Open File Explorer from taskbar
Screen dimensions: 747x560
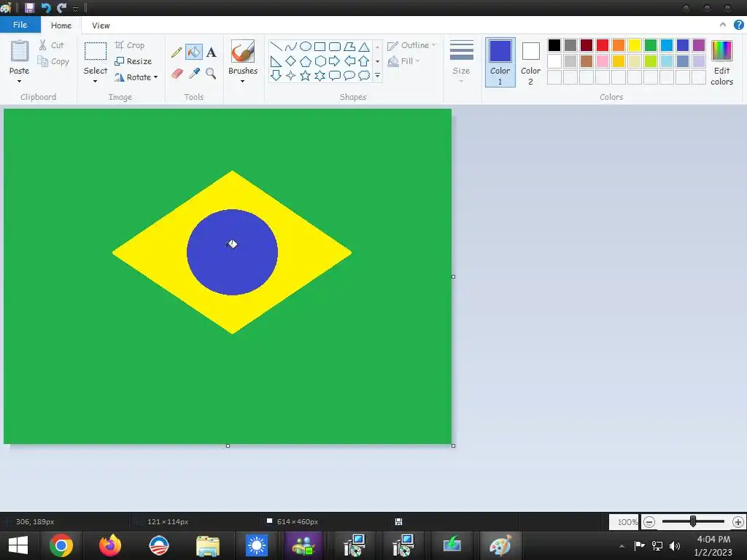tap(208, 545)
